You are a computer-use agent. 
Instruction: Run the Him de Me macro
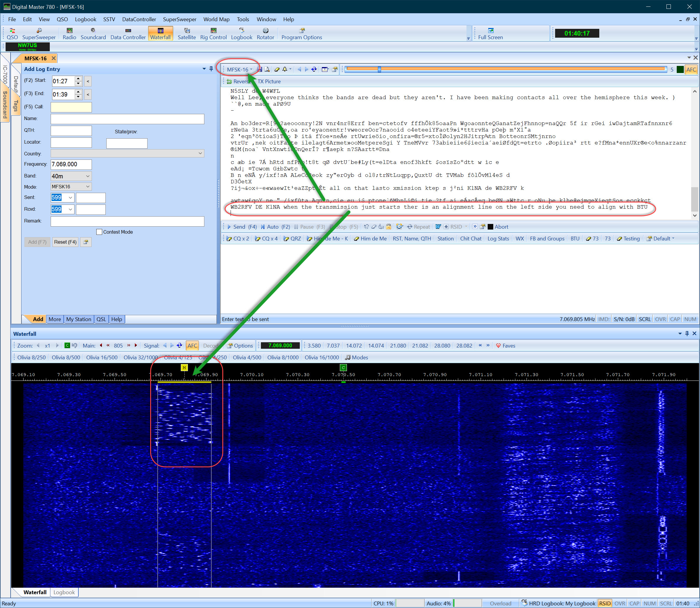[370, 239]
